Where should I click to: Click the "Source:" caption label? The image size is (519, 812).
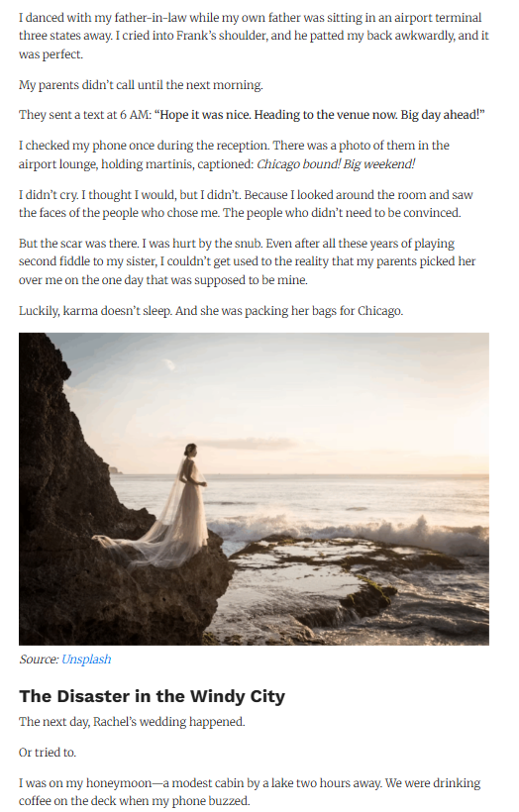(x=39, y=660)
